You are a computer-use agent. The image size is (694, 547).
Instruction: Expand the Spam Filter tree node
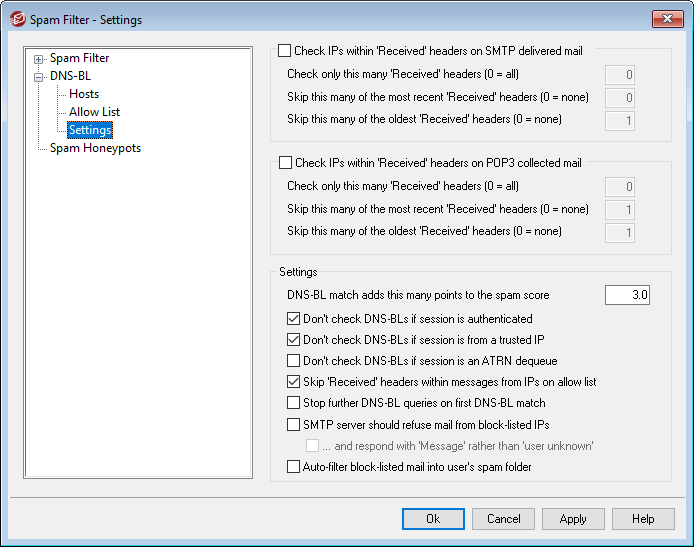(x=39, y=59)
